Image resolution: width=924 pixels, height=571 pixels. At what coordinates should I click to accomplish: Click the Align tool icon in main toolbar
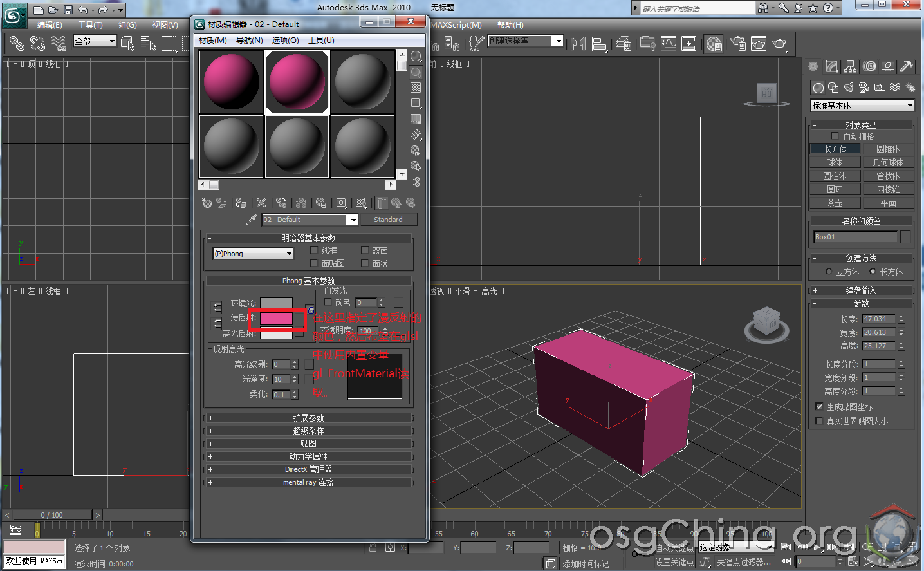pos(599,44)
